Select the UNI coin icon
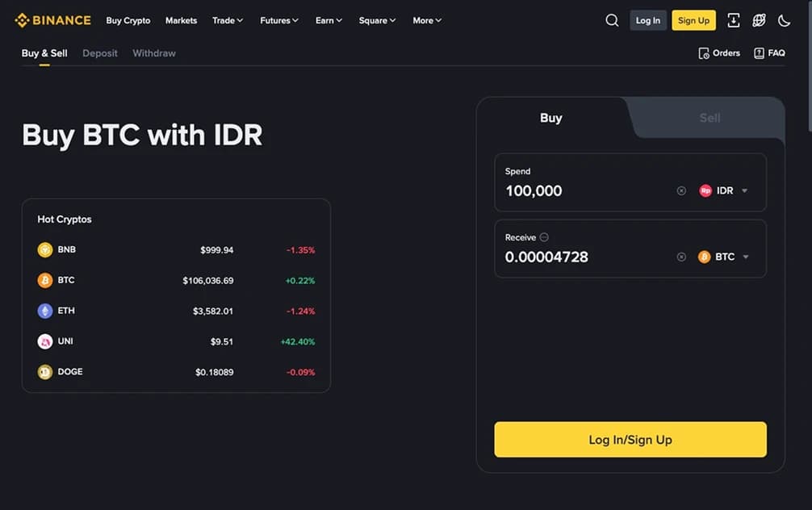This screenshot has height=510, width=812. [x=45, y=341]
